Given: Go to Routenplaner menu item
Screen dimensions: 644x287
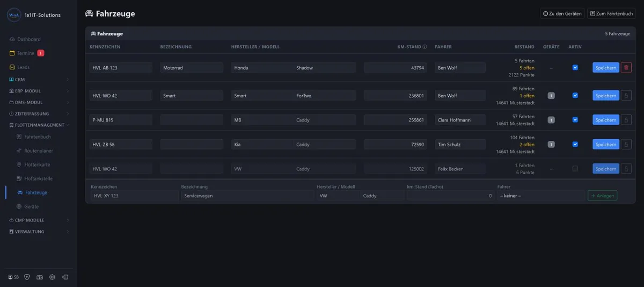Looking at the screenshot, I should point(39,151).
